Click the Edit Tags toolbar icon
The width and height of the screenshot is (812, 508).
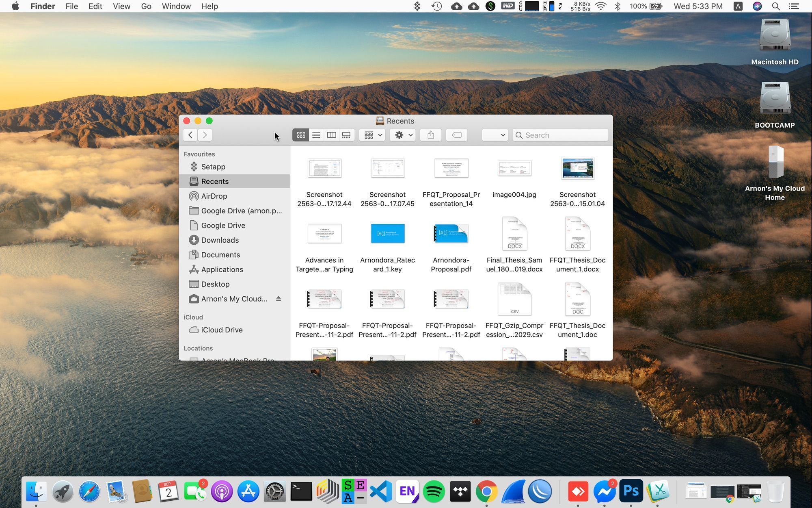point(457,135)
